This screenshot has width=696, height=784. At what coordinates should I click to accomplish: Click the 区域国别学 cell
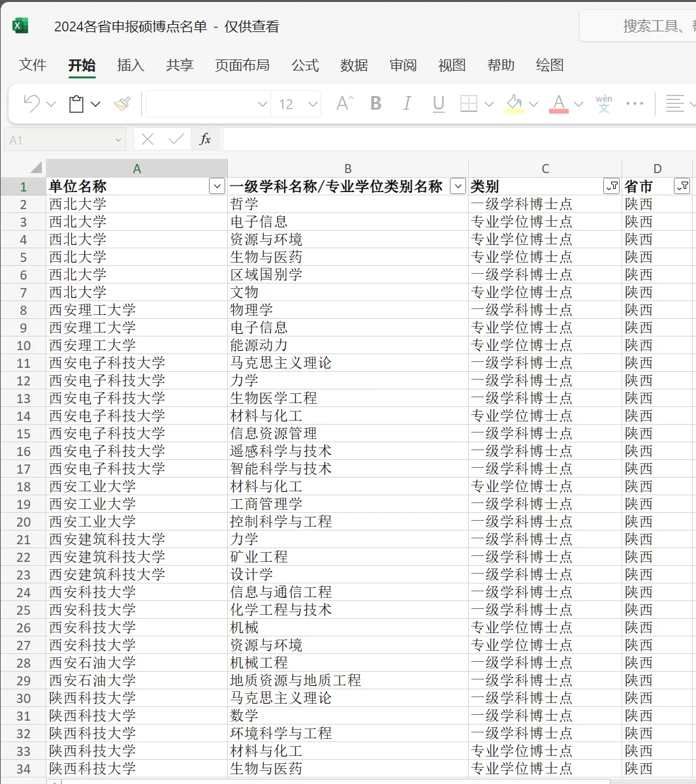[348, 275]
